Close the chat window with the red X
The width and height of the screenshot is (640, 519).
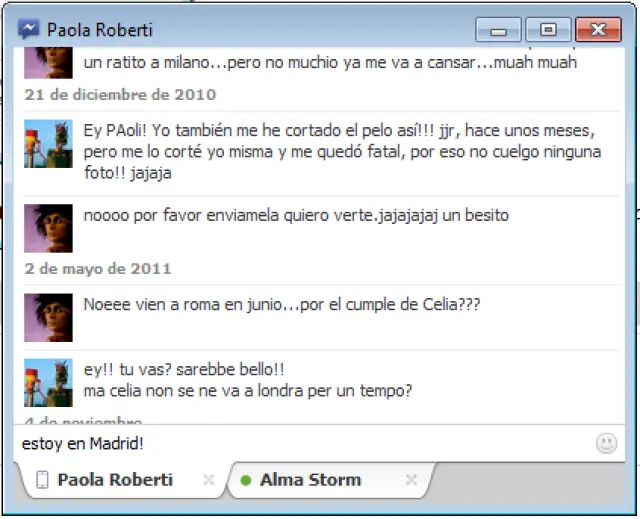click(x=598, y=29)
